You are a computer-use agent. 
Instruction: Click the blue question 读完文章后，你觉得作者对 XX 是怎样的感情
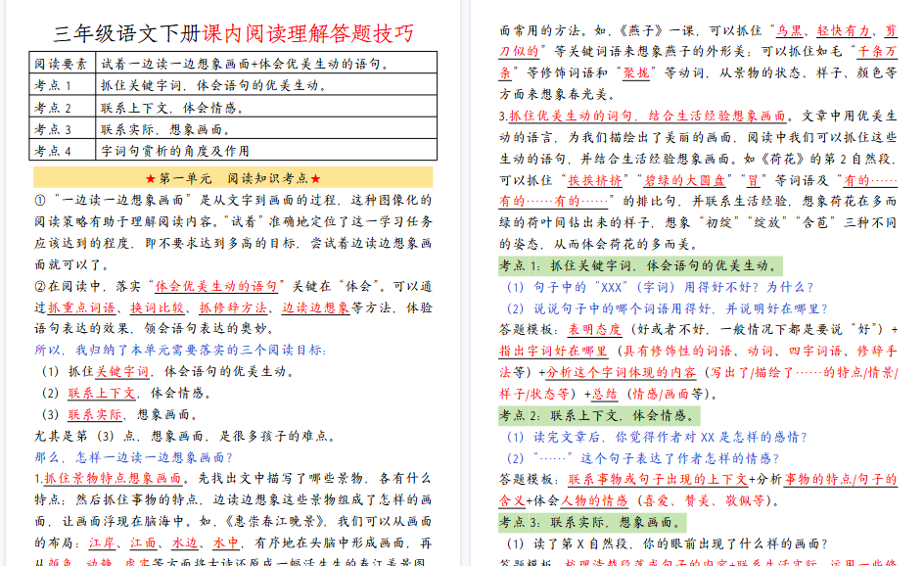coord(657,437)
